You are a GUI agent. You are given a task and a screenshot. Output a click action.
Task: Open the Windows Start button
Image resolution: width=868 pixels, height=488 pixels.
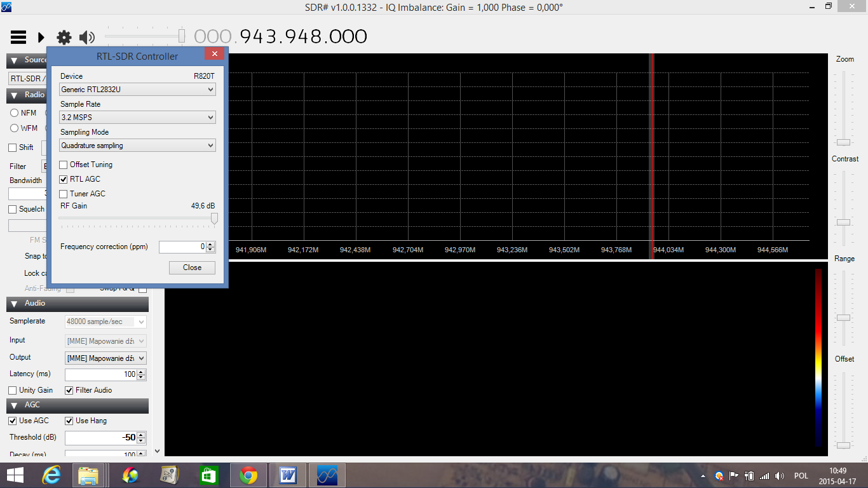coord(15,475)
